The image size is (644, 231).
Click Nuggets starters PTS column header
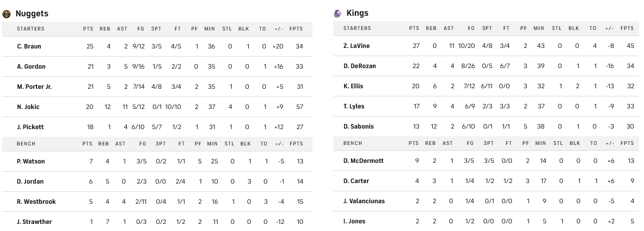88,29
